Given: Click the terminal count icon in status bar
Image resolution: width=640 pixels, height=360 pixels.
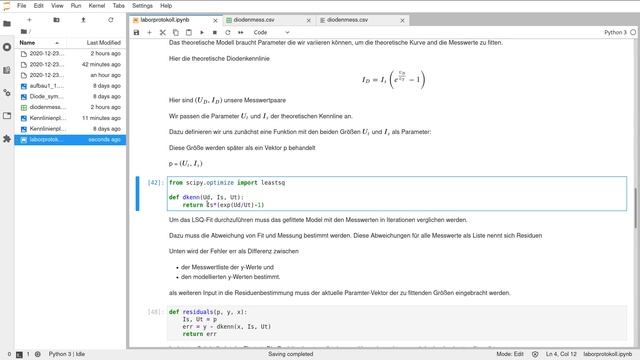Looking at the screenshot, I should 19,354.
